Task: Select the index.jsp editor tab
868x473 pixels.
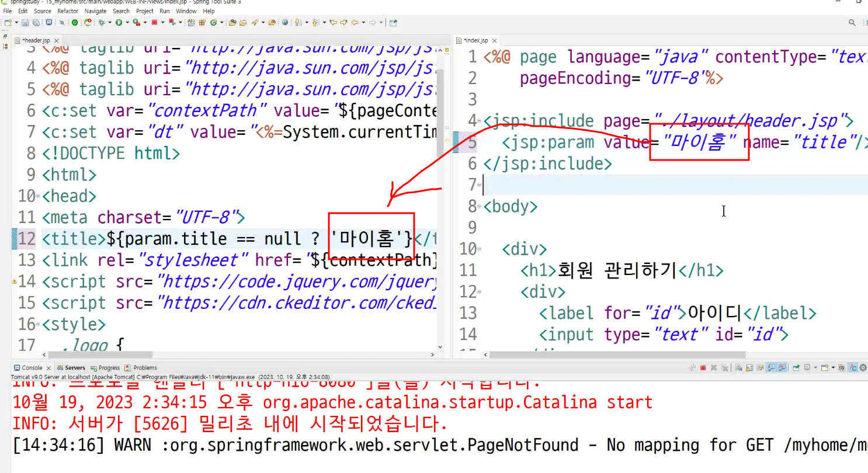Action: pos(475,40)
